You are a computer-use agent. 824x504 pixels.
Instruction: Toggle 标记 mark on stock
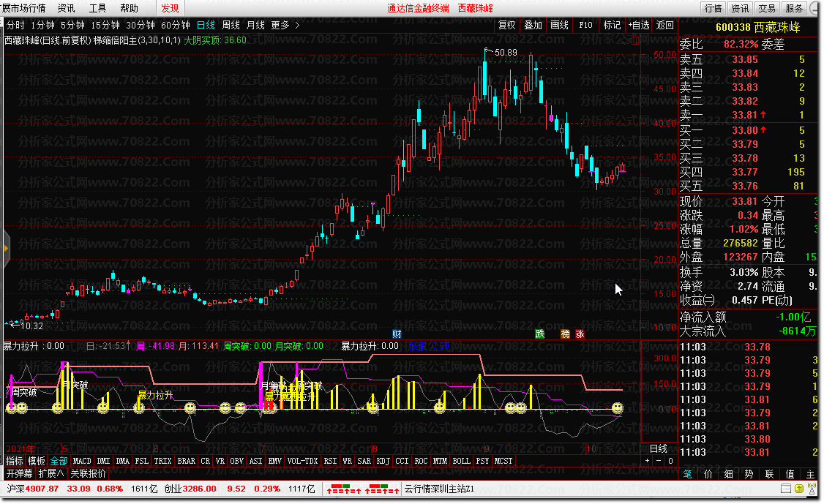[x=612, y=25]
